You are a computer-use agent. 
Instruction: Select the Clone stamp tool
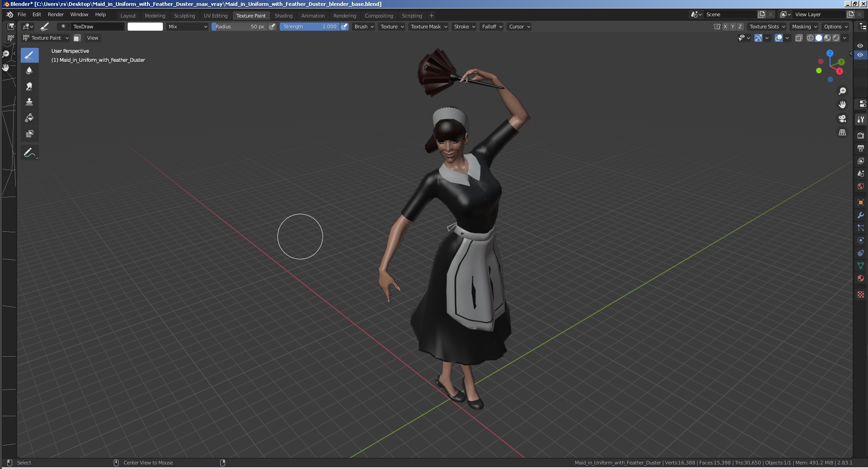pyautogui.click(x=29, y=102)
